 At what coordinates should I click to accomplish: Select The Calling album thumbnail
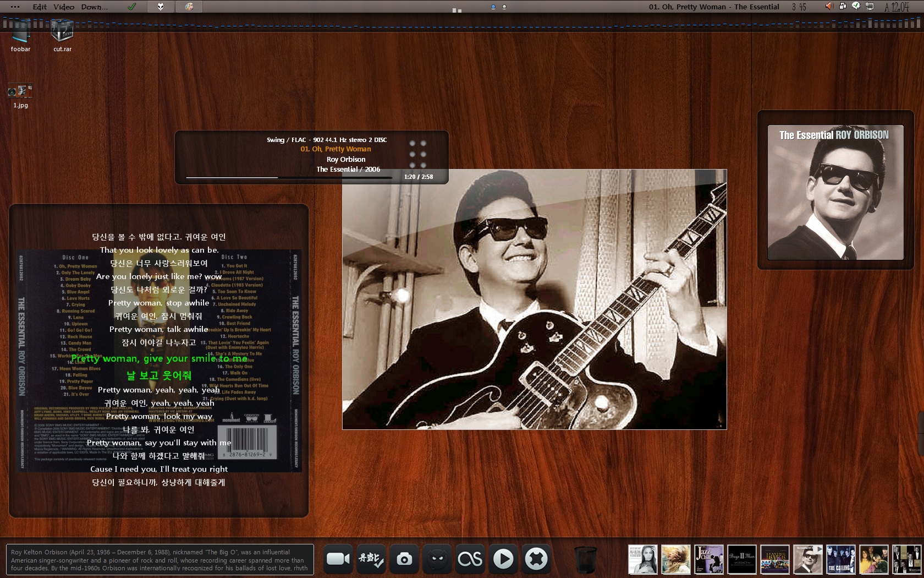pyautogui.click(x=841, y=559)
